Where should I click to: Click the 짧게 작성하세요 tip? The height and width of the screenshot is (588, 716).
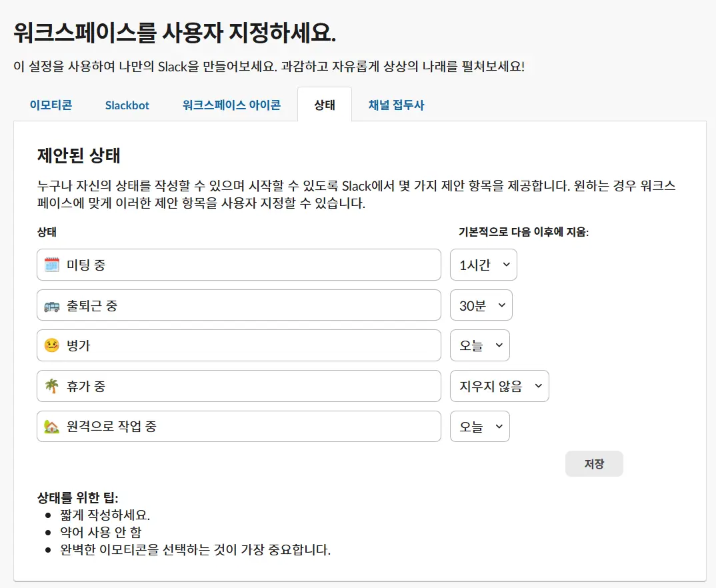[x=105, y=515]
